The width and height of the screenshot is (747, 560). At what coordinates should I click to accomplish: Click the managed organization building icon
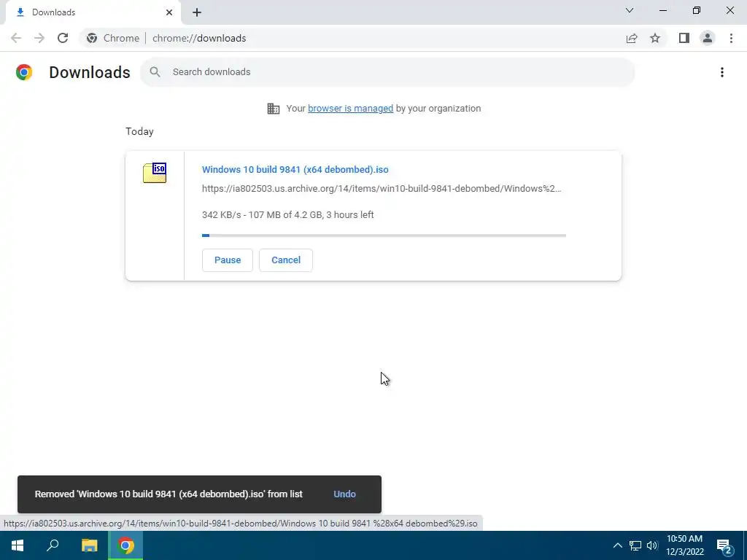pyautogui.click(x=274, y=109)
